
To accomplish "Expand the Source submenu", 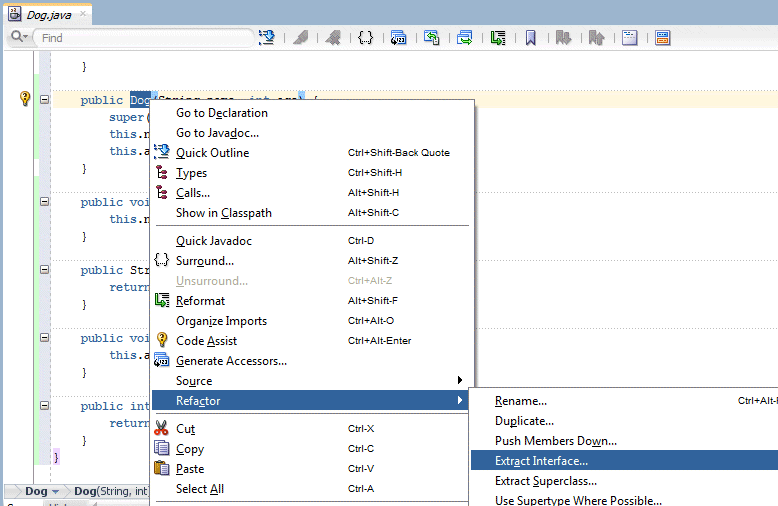I will tap(313, 380).
